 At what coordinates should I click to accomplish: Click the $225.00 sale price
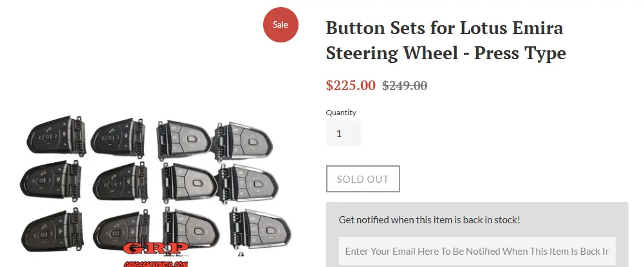click(351, 85)
